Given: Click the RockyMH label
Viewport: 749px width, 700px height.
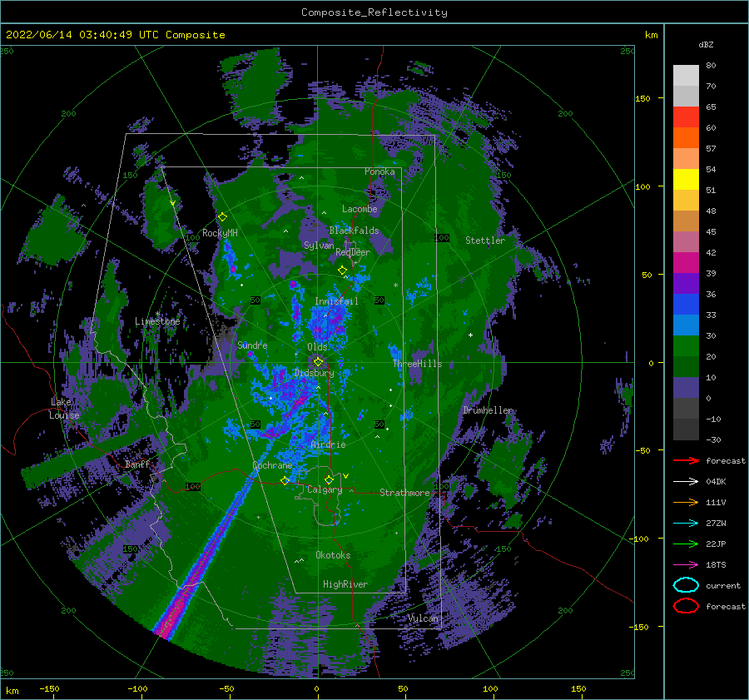Looking at the screenshot, I should 220,233.
